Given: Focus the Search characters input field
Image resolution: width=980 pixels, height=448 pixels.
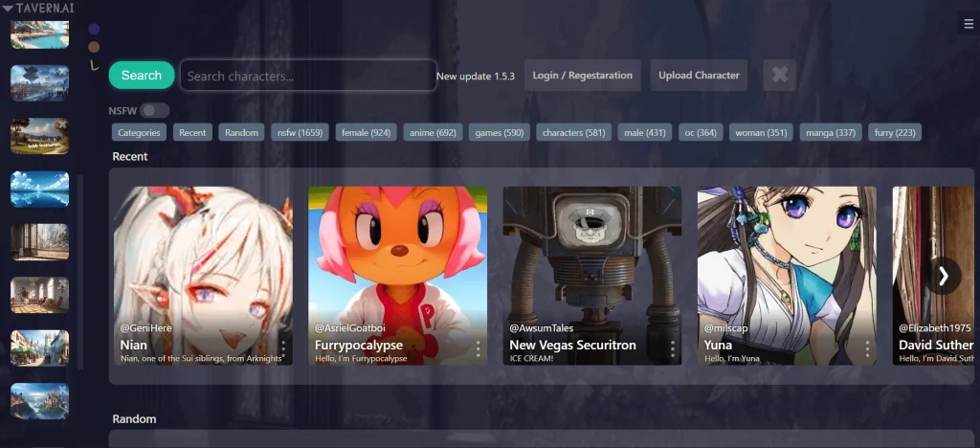Looking at the screenshot, I should pos(308,76).
